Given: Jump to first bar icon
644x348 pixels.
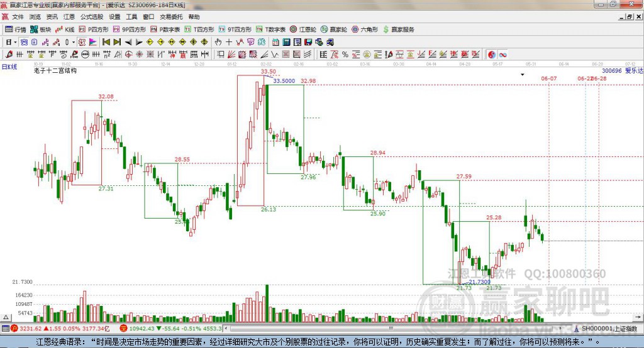Looking at the screenshot, I should click(x=106, y=42).
